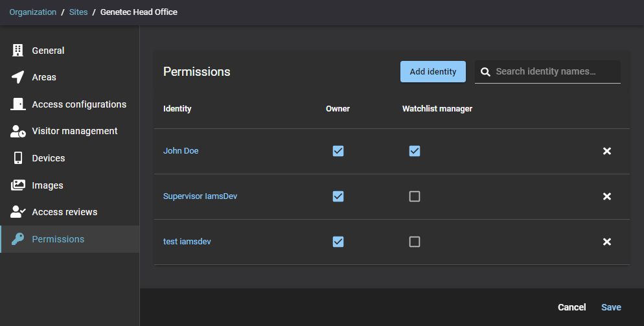Click the magnifying glass search icon
644x326 pixels.
485,72
